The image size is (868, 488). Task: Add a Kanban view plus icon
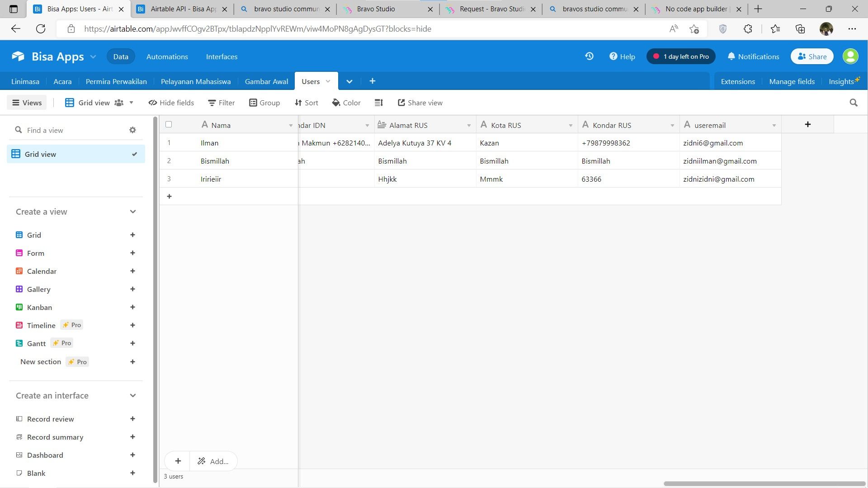(x=132, y=307)
